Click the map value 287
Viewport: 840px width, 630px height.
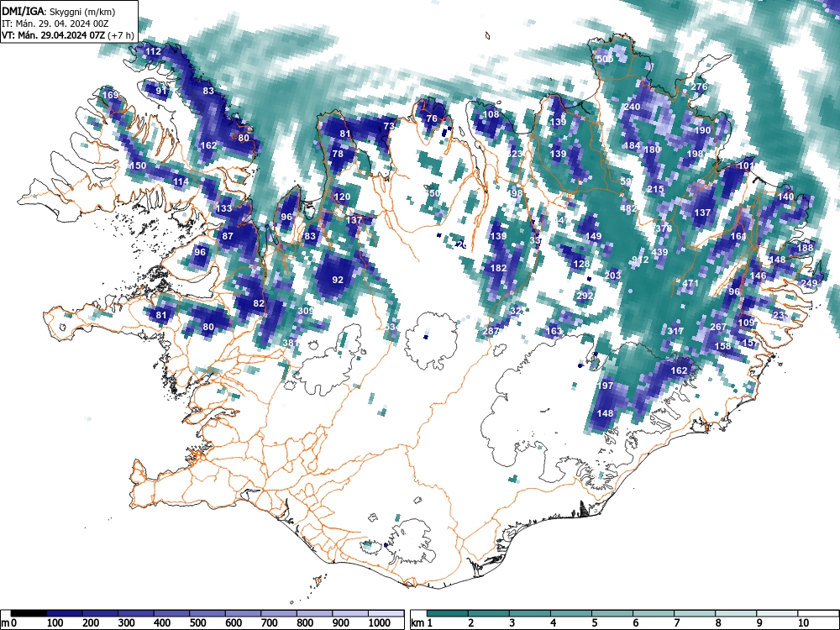pos(491,331)
